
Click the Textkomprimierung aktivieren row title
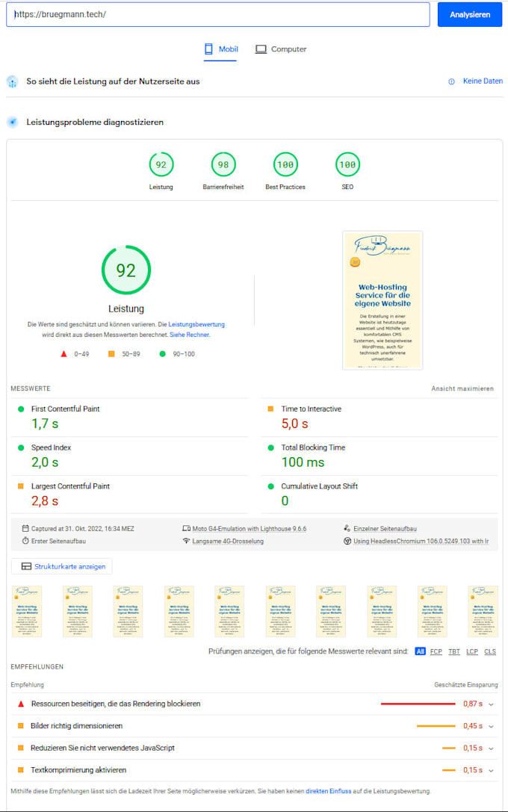pos(78,770)
